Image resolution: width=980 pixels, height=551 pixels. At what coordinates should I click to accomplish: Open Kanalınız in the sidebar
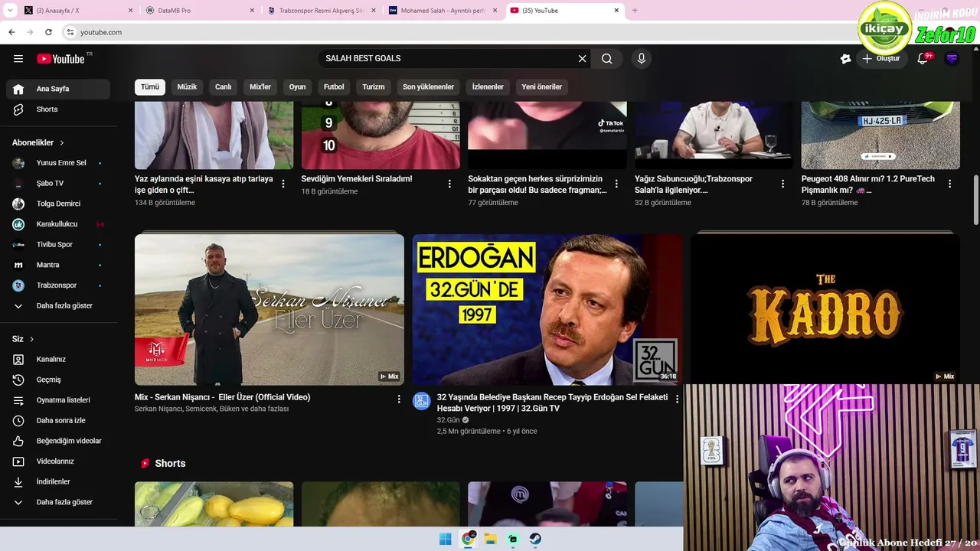[x=58, y=360]
